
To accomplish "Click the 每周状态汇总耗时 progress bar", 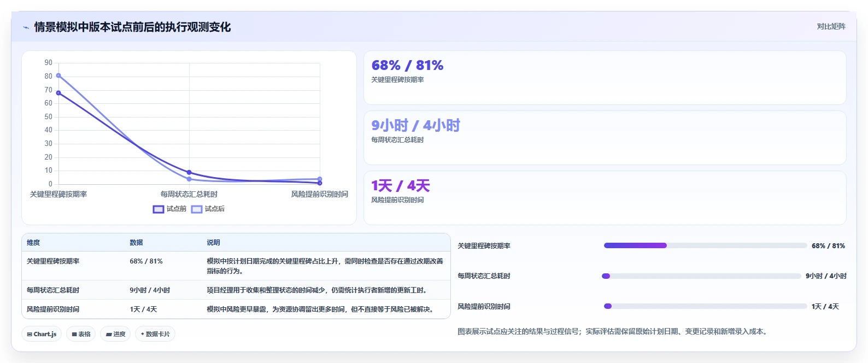I will click(x=701, y=276).
